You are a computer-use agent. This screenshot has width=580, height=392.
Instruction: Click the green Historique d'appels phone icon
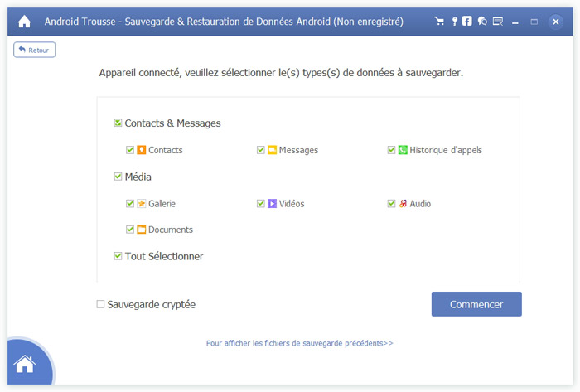click(403, 150)
